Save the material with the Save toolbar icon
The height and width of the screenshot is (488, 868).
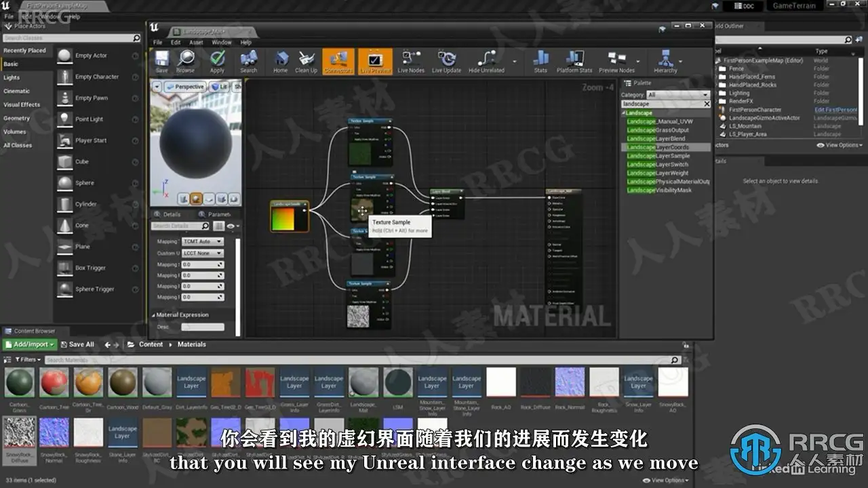tap(161, 61)
